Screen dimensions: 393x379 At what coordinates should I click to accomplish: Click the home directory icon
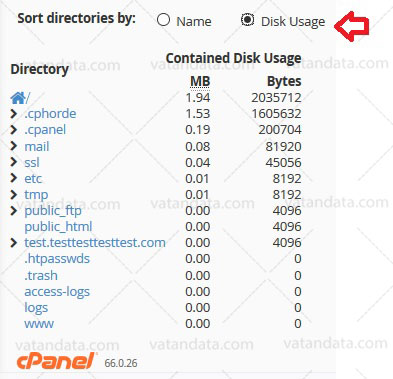click(18, 98)
